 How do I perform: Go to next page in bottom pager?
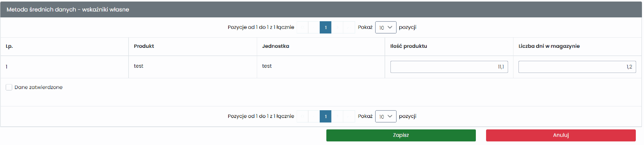(337, 116)
